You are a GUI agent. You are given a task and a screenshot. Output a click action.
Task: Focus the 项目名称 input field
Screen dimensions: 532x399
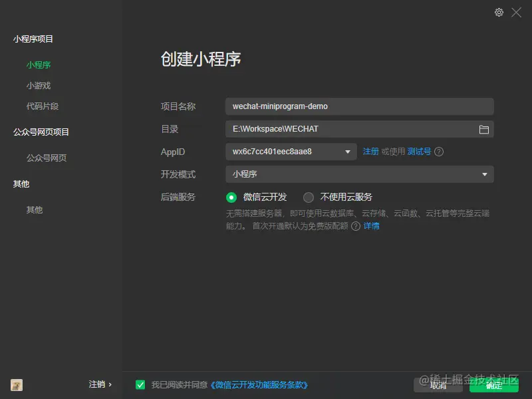point(360,106)
